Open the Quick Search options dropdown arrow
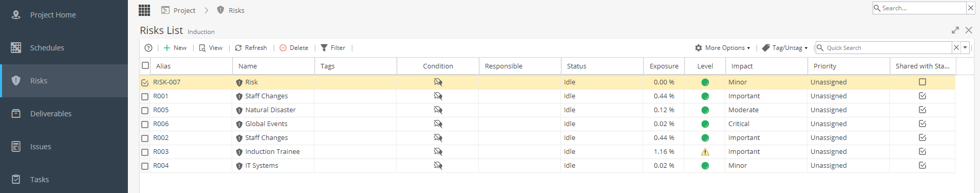Viewport: 980px width, 193px height. 965,48
